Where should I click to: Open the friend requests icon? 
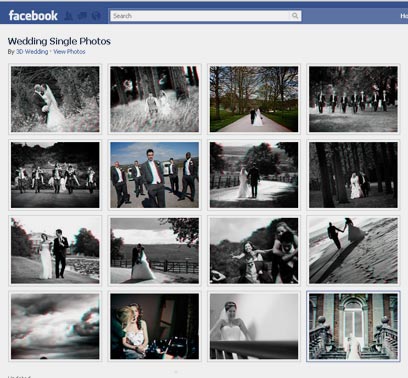coord(68,16)
